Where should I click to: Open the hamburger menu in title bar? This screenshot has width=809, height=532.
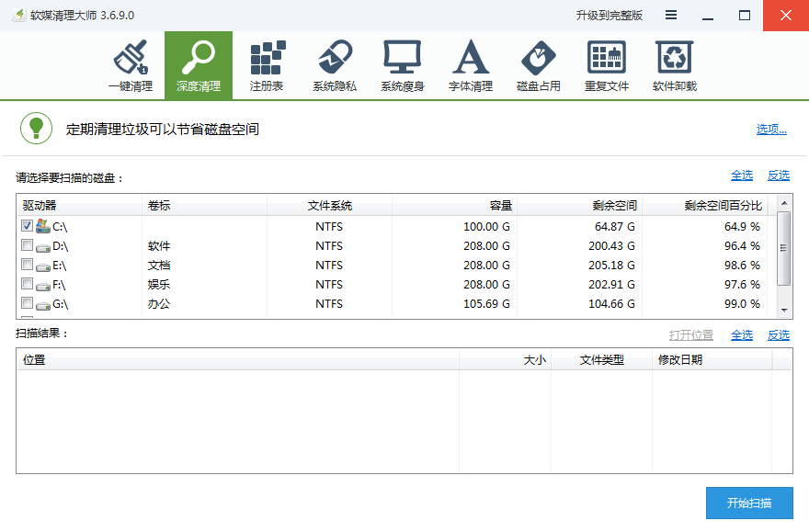[x=671, y=15]
